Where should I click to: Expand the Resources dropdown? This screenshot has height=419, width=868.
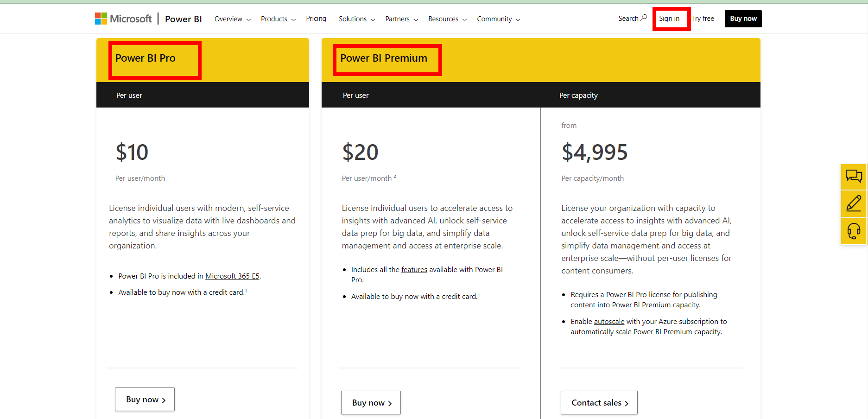click(x=448, y=19)
